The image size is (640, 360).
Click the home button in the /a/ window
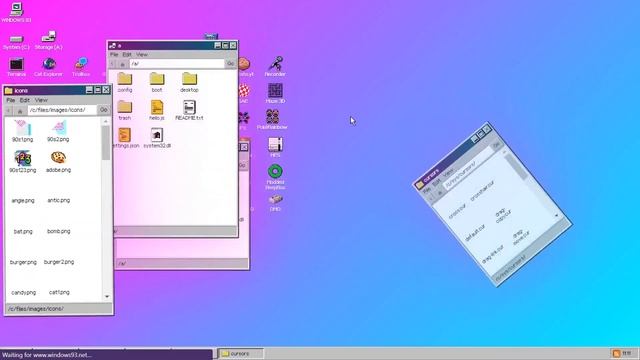[122, 64]
